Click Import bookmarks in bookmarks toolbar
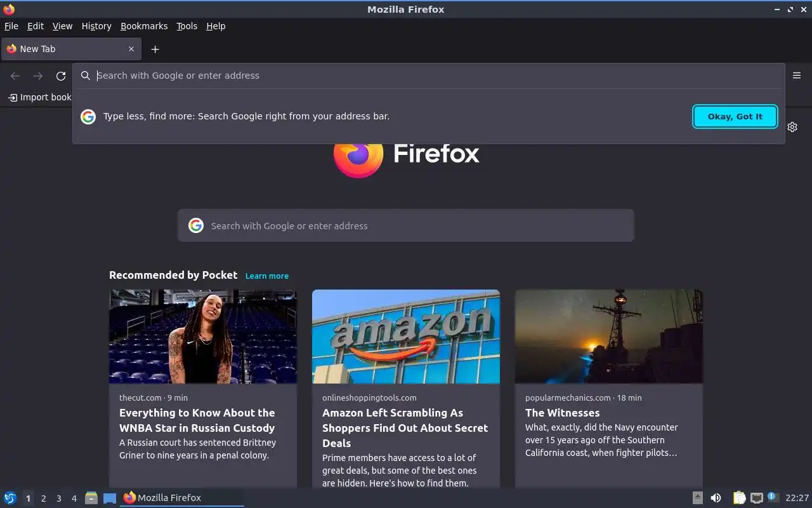Screen dimensions: 812x508 coord(39,97)
